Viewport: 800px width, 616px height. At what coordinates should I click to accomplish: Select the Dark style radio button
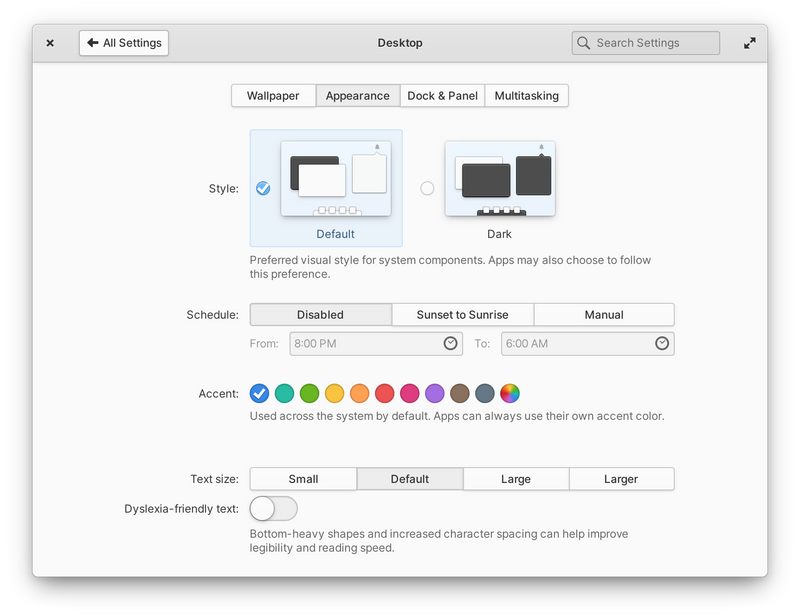[427, 188]
